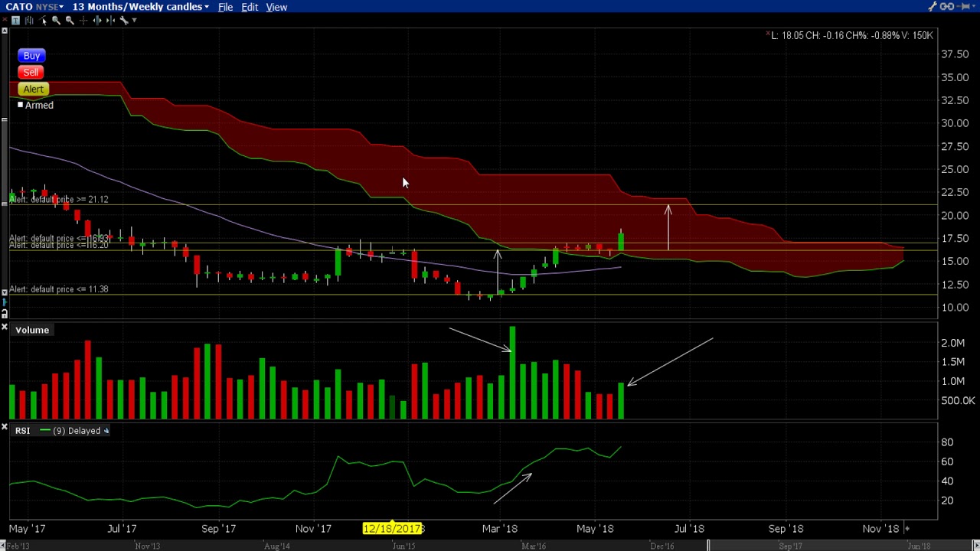Click the compress bar spacing icon
980x551 pixels.
(110, 20)
